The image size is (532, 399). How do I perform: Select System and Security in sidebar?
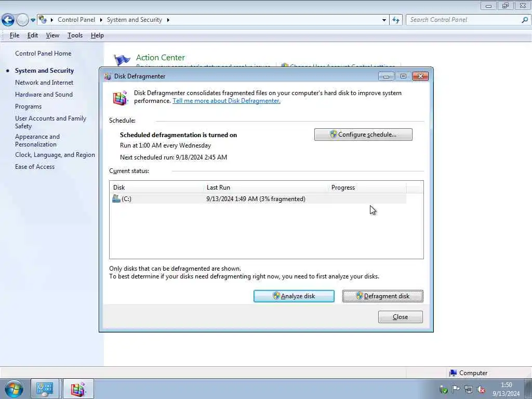[45, 71]
